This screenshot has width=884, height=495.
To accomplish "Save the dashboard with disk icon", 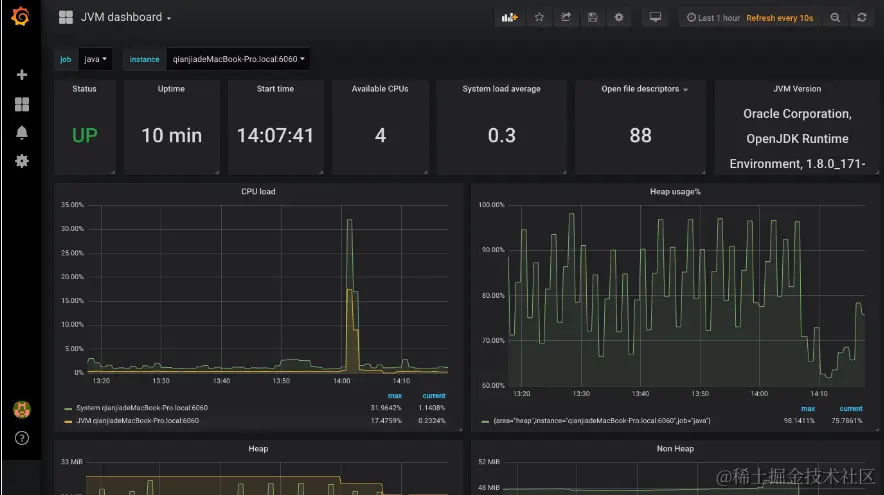I will pos(592,17).
